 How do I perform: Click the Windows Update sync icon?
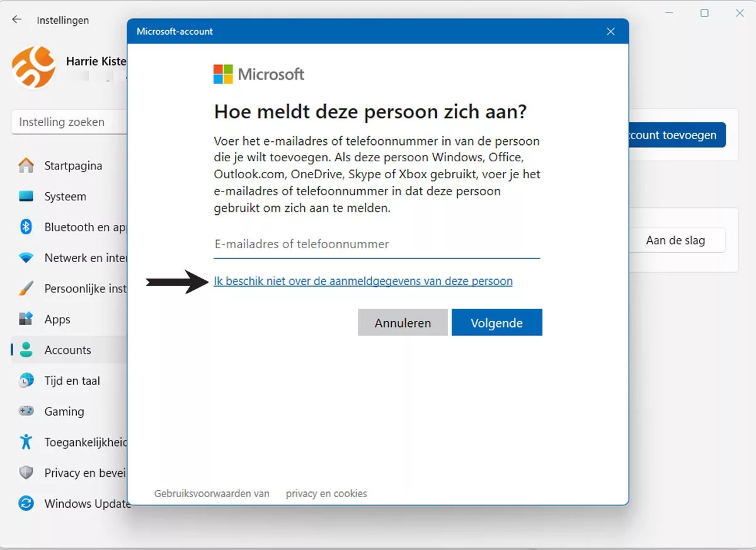point(26,503)
